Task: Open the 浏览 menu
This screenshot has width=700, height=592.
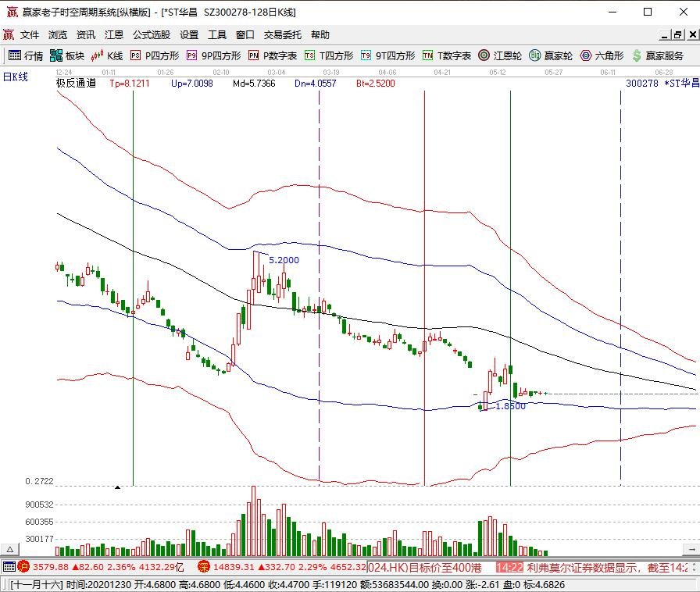Action: (x=58, y=35)
